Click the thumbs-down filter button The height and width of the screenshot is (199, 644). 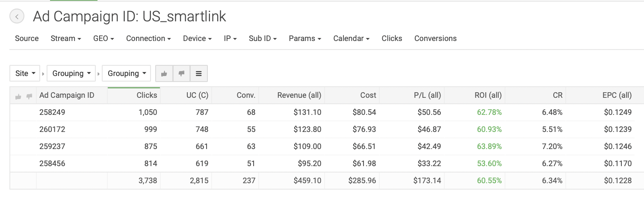point(181,73)
